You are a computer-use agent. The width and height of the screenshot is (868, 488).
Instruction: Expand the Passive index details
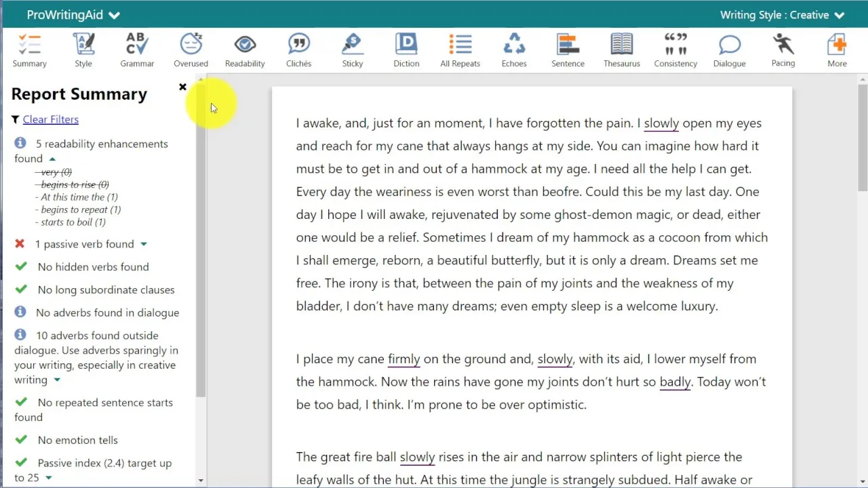pyautogui.click(x=48, y=478)
